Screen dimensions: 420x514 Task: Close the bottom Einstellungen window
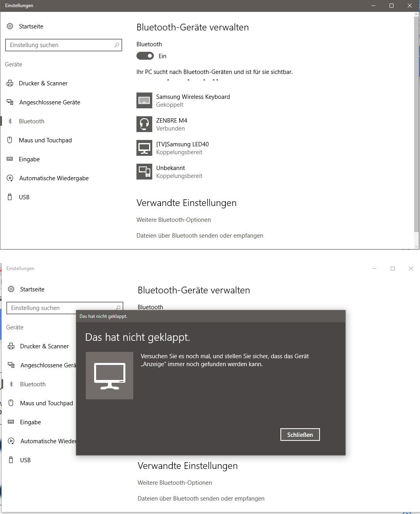coord(411,268)
